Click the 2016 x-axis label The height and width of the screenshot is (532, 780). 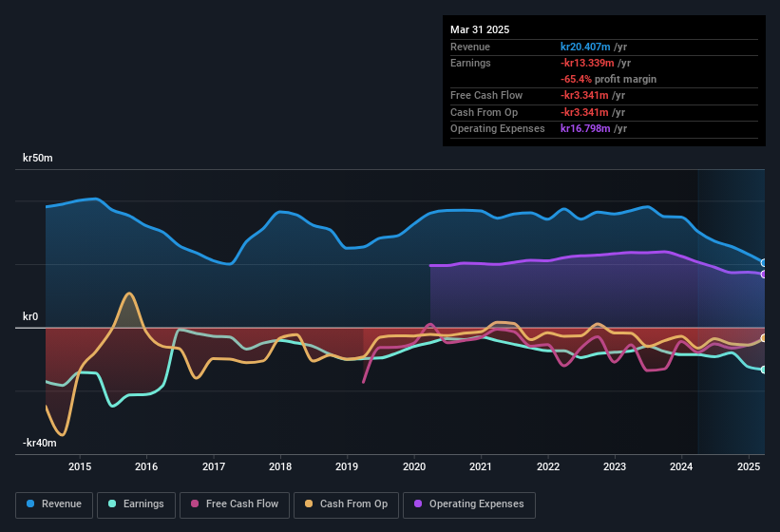146,466
